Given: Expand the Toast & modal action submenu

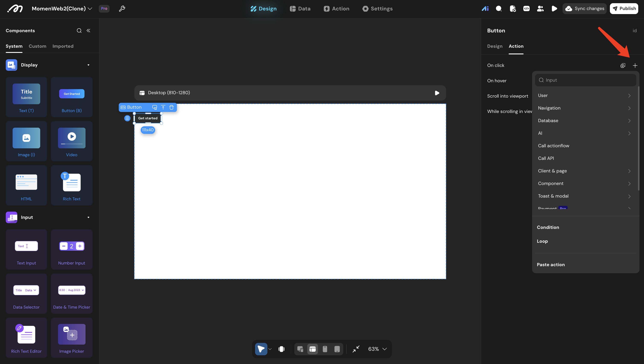Looking at the screenshot, I should tap(585, 196).
